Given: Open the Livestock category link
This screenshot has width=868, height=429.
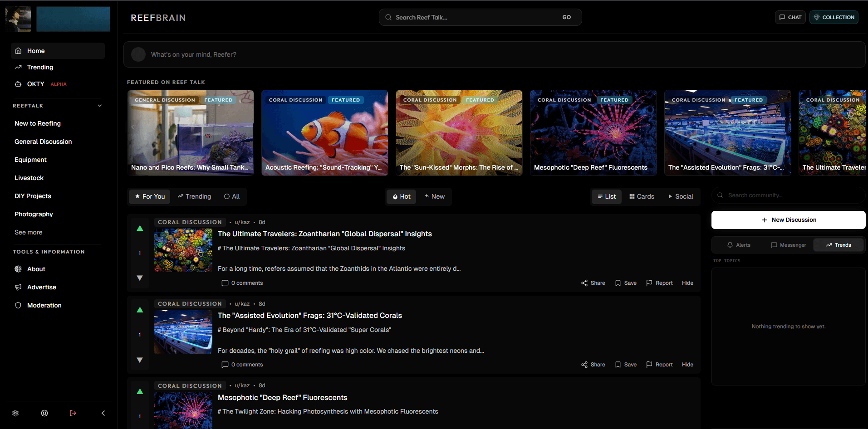Looking at the screenshot, I should coord(29,178).
